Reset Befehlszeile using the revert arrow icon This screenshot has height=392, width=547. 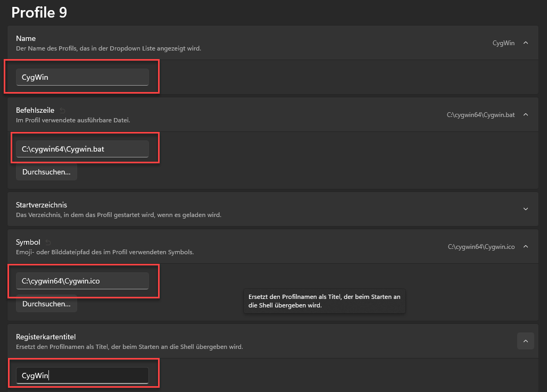(x=62, y=111)
